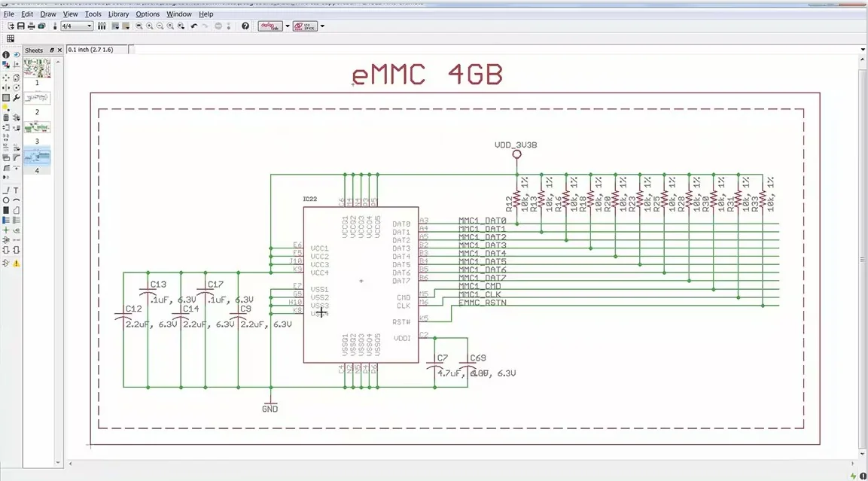The image size is (868, 481).
Task: Select the Info tool
Action: (x=6, y=55)
